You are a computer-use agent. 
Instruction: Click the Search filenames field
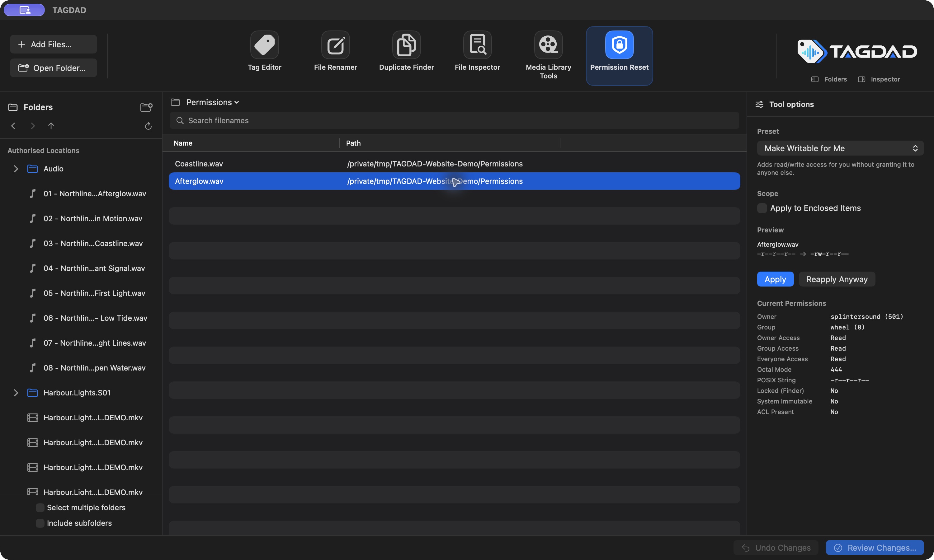[x=454, y=120]
